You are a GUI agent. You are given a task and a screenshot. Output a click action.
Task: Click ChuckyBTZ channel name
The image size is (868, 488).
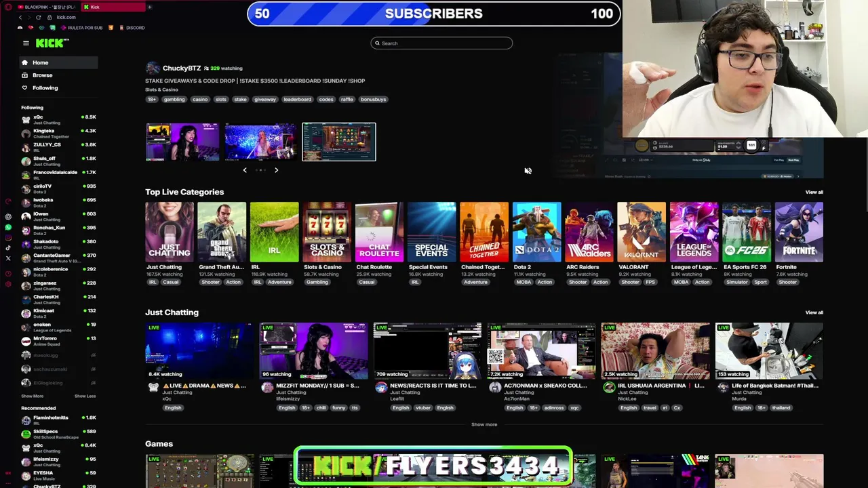(x=182, y=68)
